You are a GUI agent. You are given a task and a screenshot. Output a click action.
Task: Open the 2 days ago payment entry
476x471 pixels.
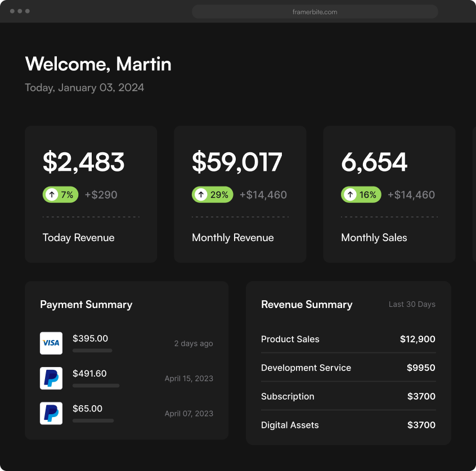point(127,343)
